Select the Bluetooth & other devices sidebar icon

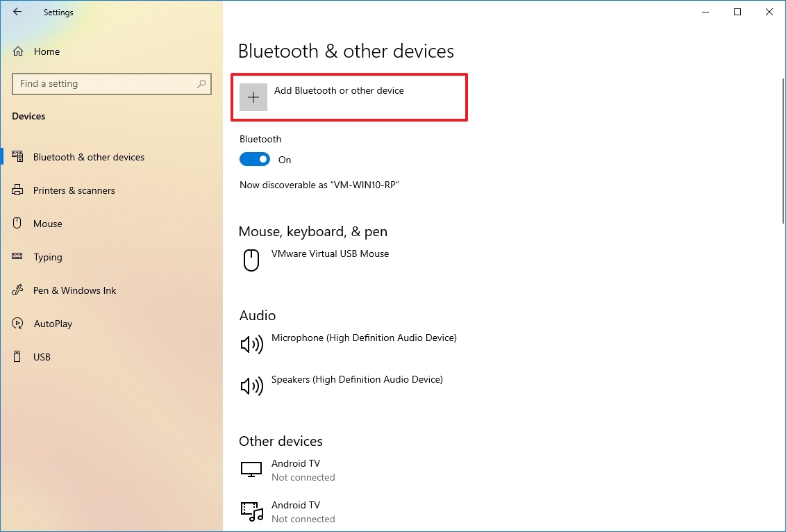pyautogui.click(x=17, y=157)
